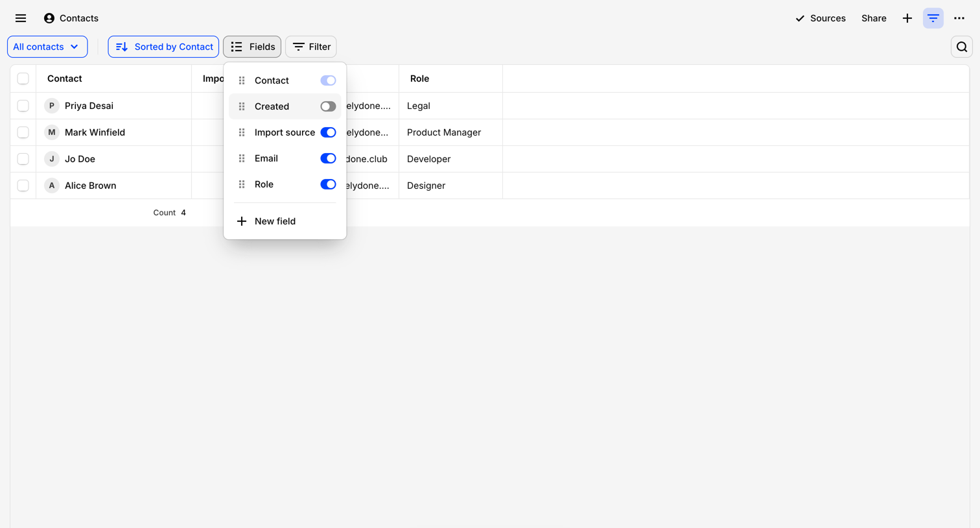Open the three-dots more options menu
Image resolution: width=980 pixels, height=528 pixels.
click(x=959, y=18)
